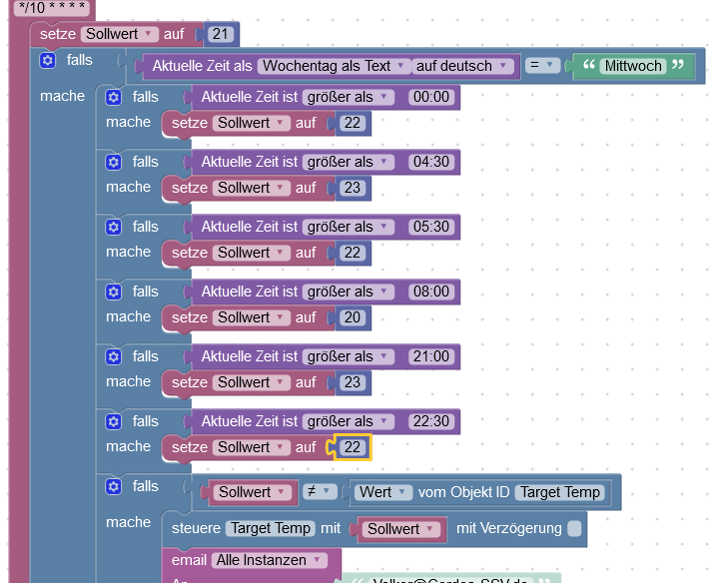Select the 'email' block label

(189, 560)
